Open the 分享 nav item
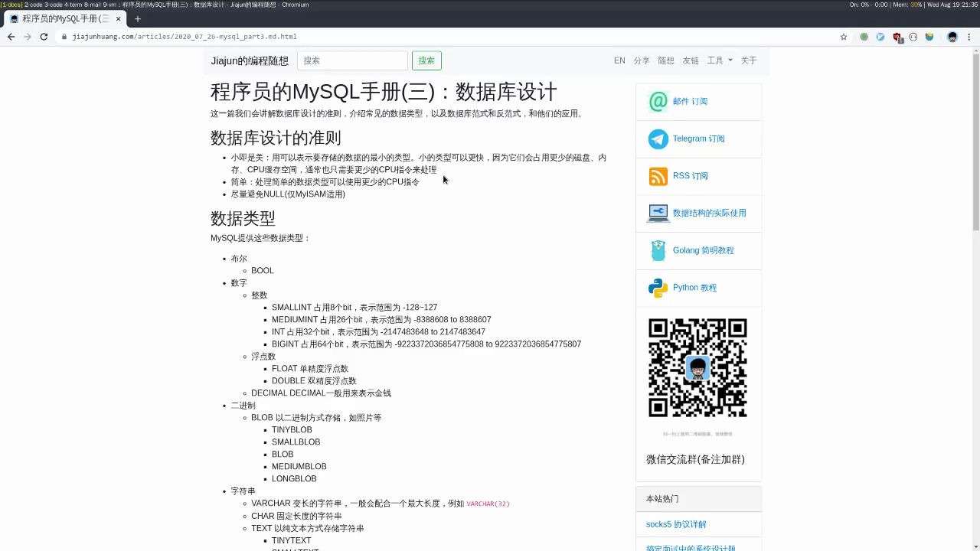980x551 pixels. pos(642,60)
